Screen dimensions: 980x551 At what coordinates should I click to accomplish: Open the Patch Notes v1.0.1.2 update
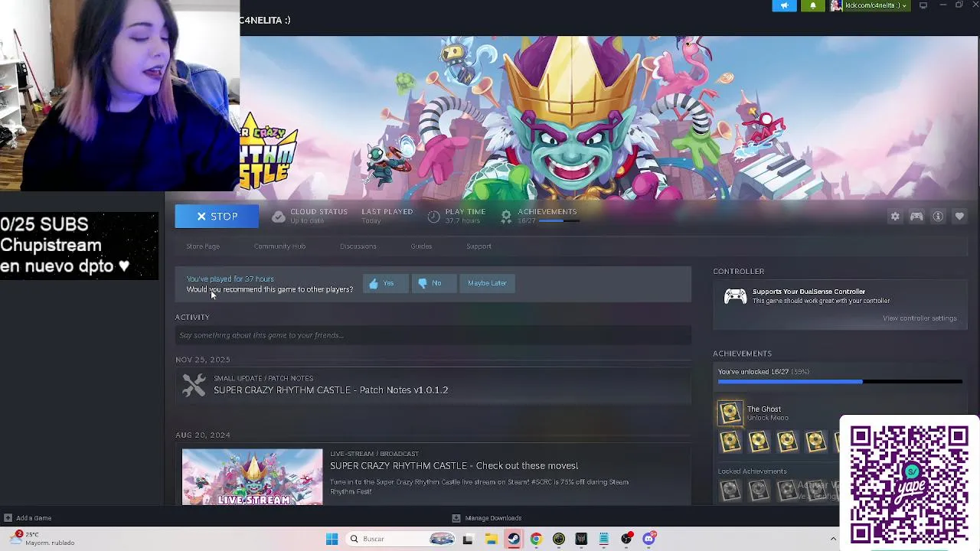tap(331, 390)
